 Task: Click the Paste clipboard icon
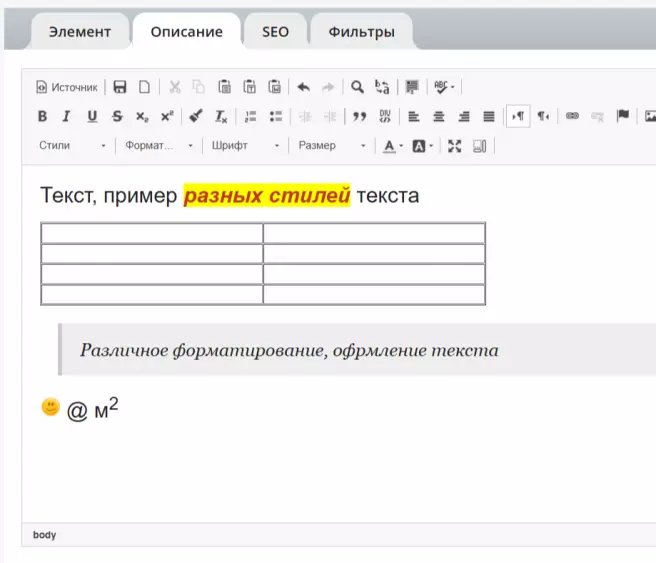click(x=225, y=87)
